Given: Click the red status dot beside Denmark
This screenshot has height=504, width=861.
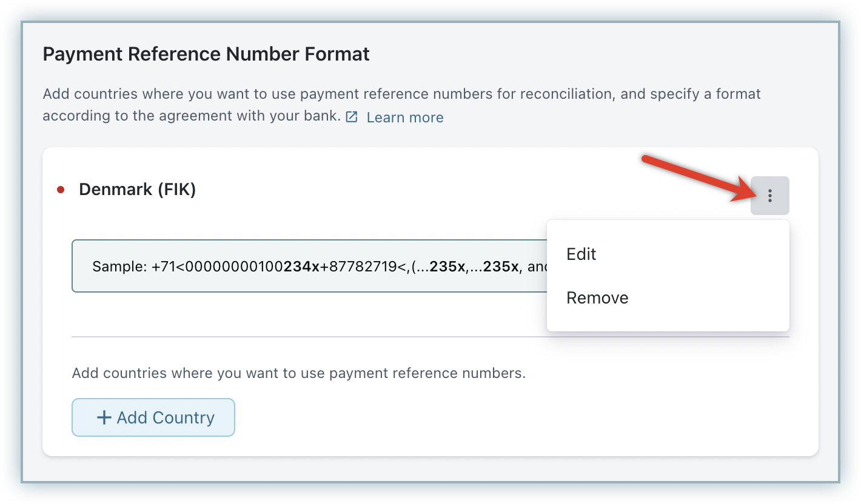Looking at the screenshot, I should click(61, 190).
